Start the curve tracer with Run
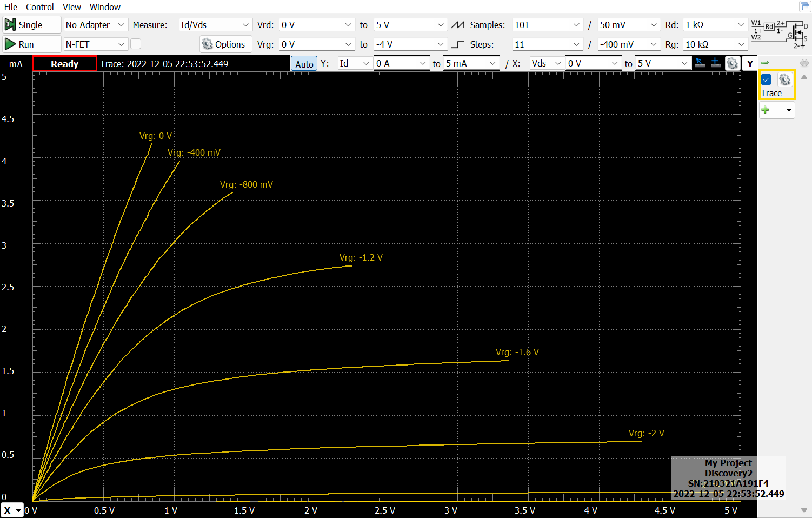This screenshot has width=812, height=518. (31, 44)
